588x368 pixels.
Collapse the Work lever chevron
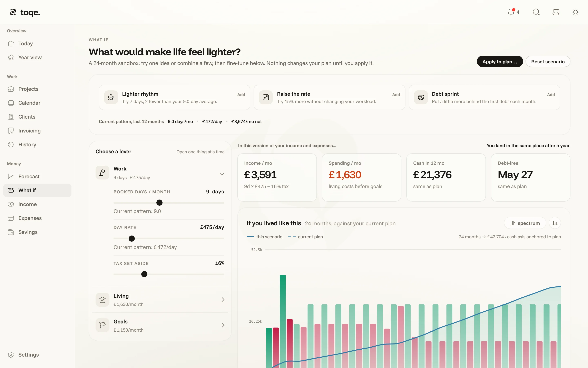coord(222,174)
